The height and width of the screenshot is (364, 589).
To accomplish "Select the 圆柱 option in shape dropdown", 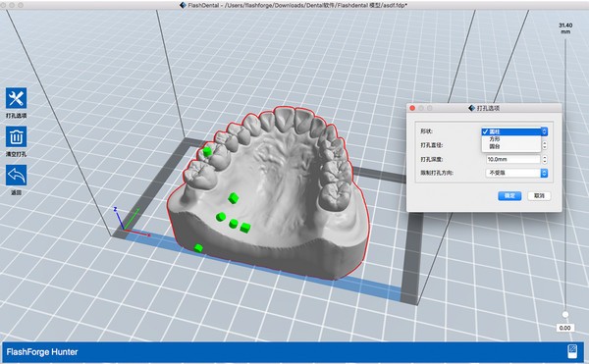I will (510, 131).
